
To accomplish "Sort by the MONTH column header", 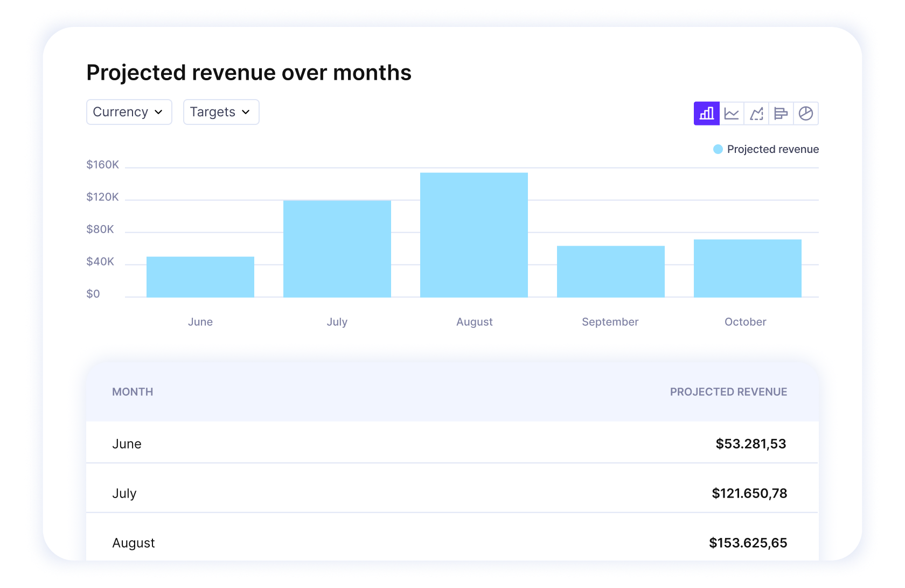I will tap(133, 392).
